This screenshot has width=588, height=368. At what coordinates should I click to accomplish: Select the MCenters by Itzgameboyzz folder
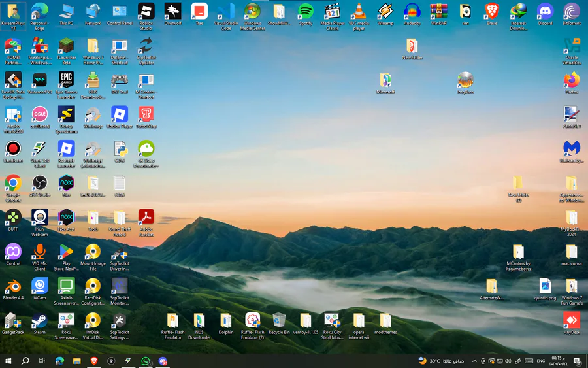(519, 257)
